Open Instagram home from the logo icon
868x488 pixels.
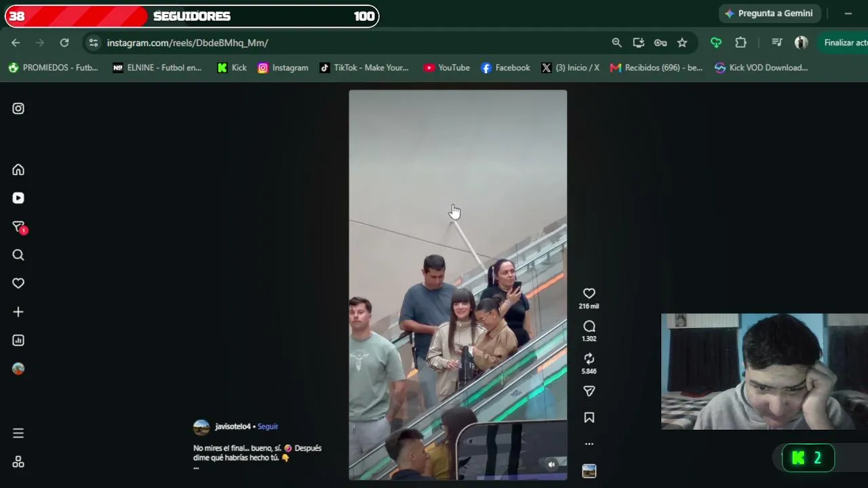pos(18,108)
